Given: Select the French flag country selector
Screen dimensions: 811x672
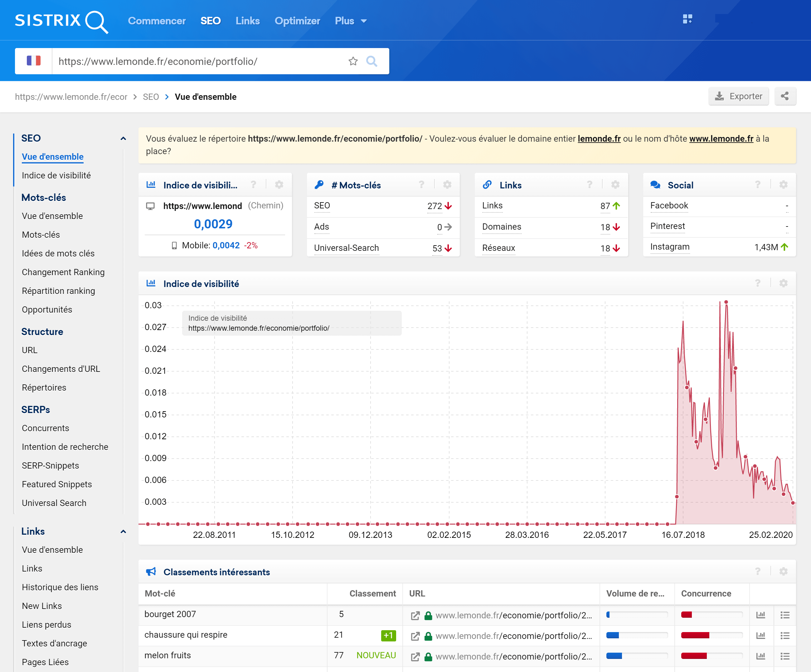Looking at the screenshot, I should 34,61.
